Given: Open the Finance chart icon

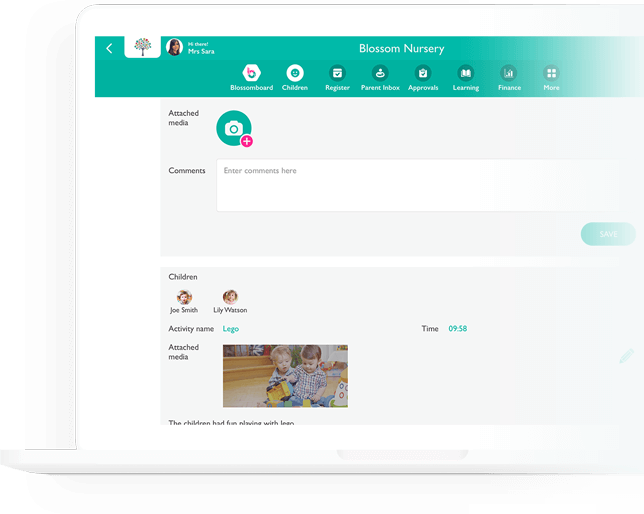Looking at the screenshot, I should click(x=509, y=73).
